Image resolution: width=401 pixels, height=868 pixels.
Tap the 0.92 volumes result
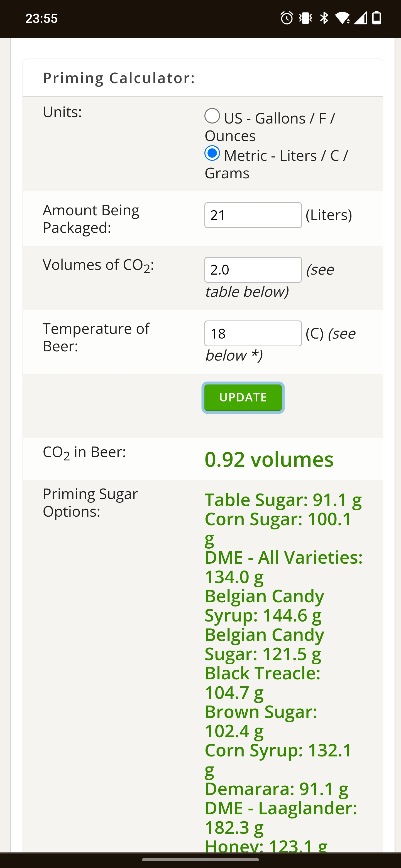click(269, 459)
